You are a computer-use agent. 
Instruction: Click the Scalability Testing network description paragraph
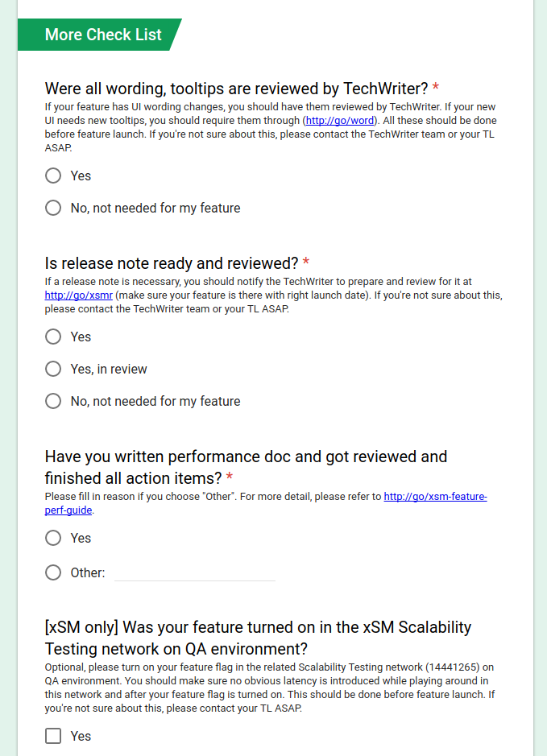tap(270, 688)
